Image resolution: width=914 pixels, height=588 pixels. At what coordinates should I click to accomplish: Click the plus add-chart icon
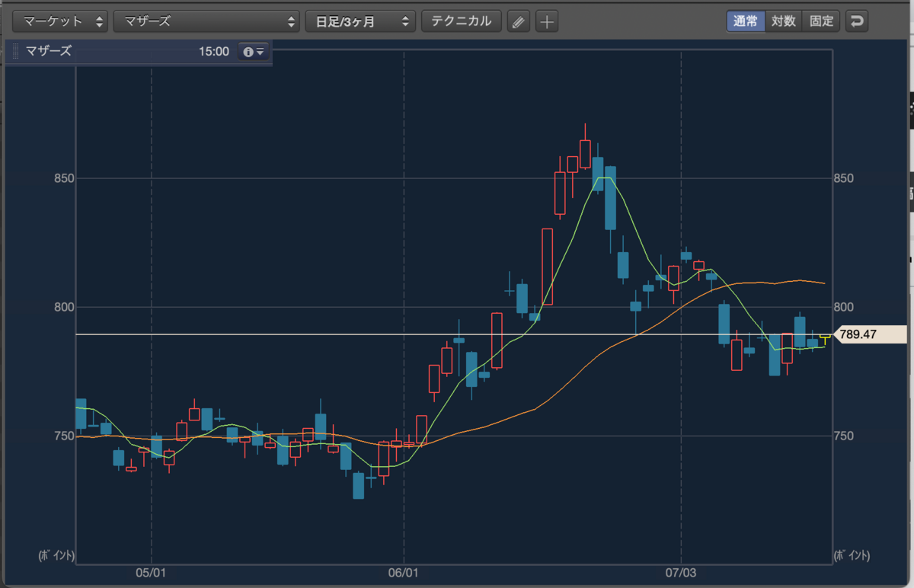pyautogui.click(x=546, y=21)
